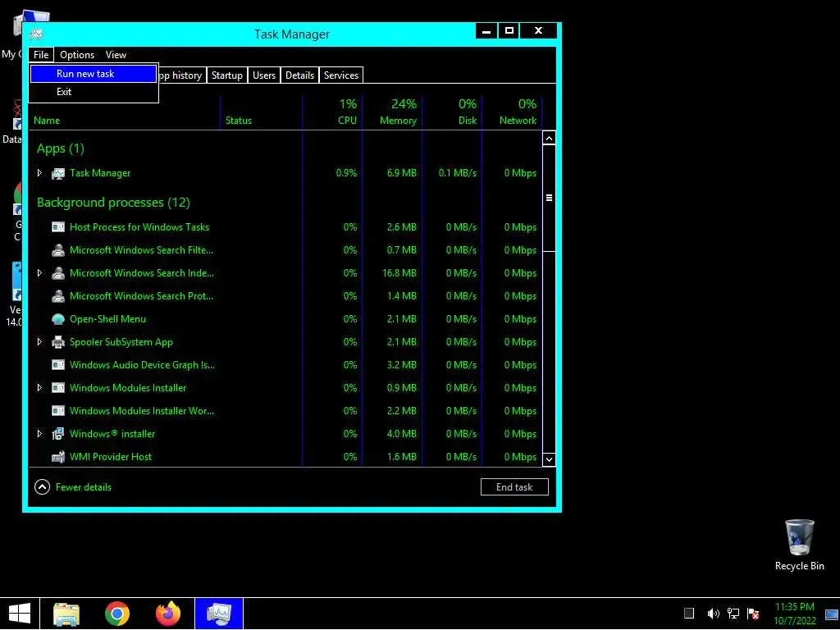
Task: Click the Open-Shell Menu process icon
Action: (58, 319)
